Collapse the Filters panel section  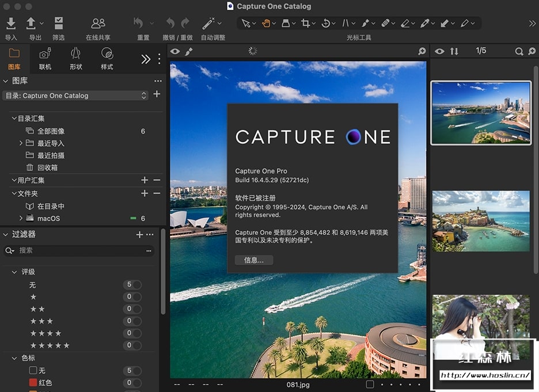pos(6,234)
